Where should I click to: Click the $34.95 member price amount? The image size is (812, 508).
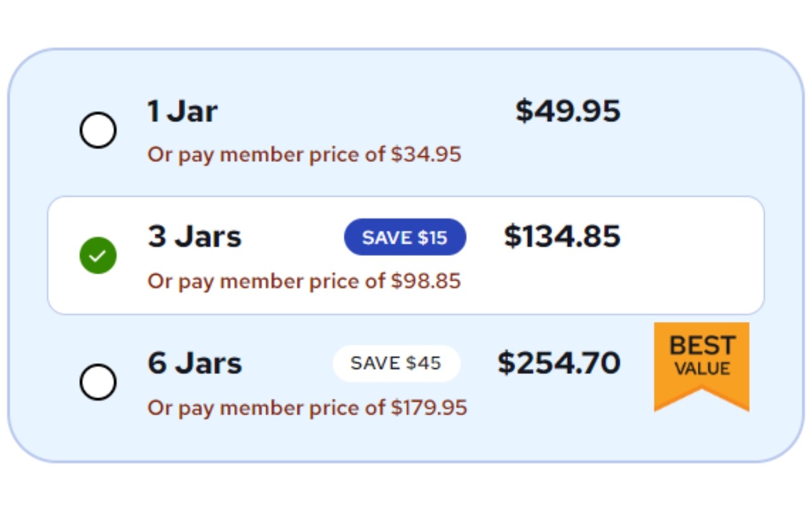pyautogui.click(x=426, y=154)
